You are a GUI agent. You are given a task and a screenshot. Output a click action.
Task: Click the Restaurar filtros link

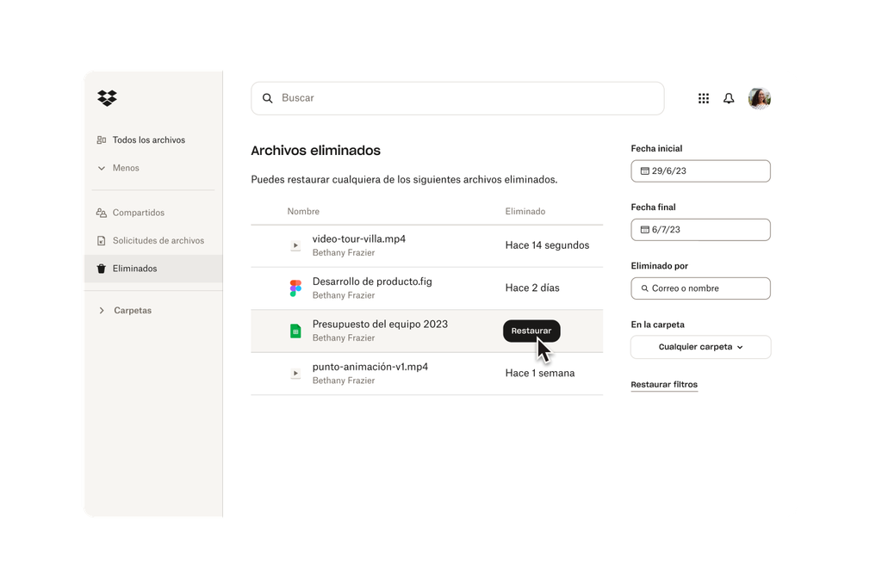[x=664, y=385]
